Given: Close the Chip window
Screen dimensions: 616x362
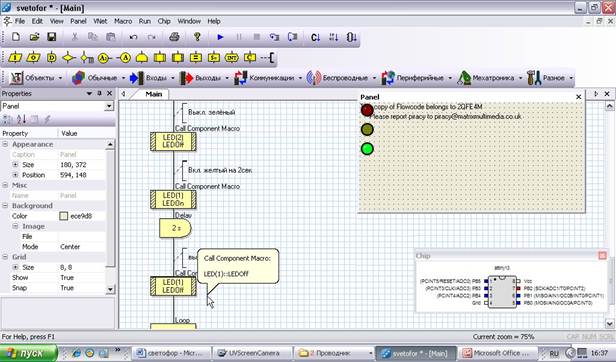Looking at the screenshot, I should pyautogui.click(x=602, y=256).
